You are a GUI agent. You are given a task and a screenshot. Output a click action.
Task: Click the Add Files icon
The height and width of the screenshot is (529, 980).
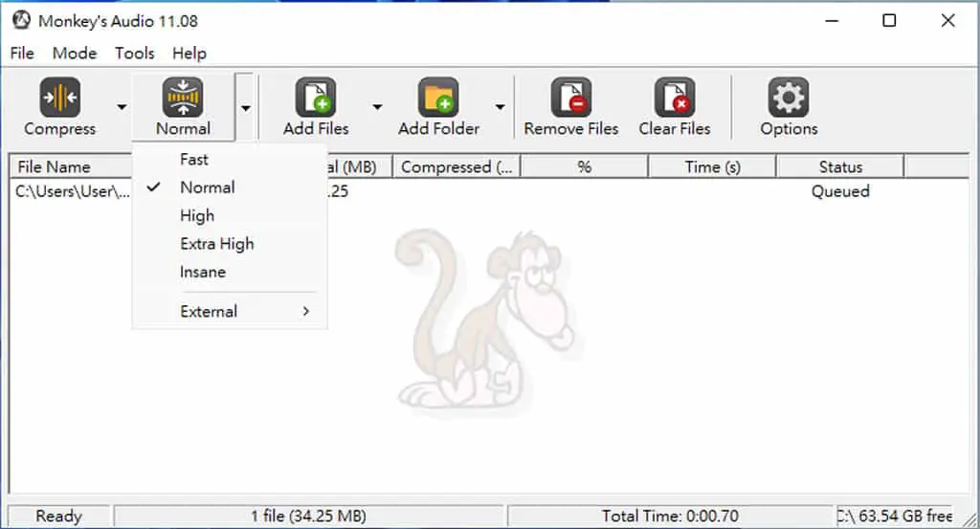(316, 97)
